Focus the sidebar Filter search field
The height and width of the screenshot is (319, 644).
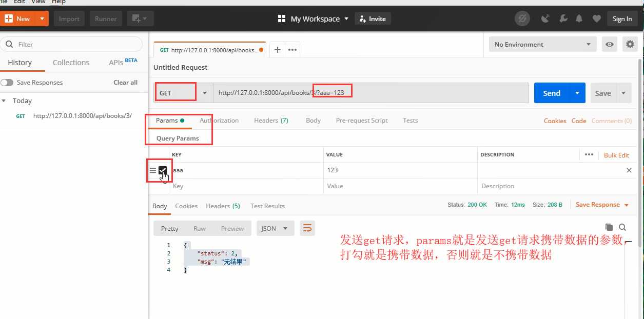point(72,45)
